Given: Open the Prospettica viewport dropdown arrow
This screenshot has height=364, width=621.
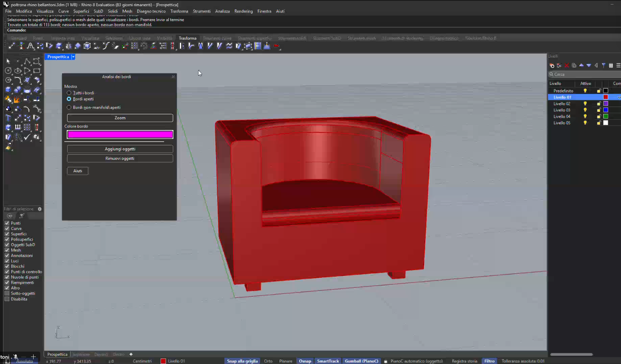Looking at the screenshot, I should [73, 57].
